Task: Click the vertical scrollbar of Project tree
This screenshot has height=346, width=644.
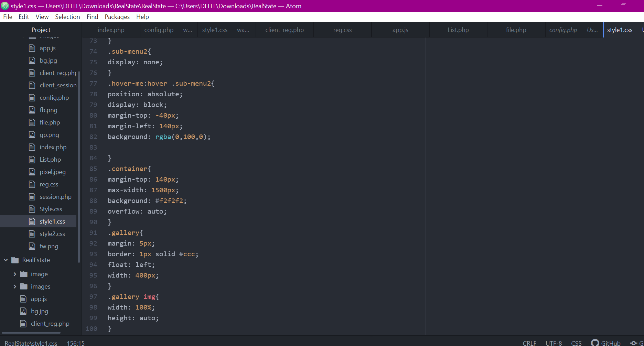Action: 79,167
